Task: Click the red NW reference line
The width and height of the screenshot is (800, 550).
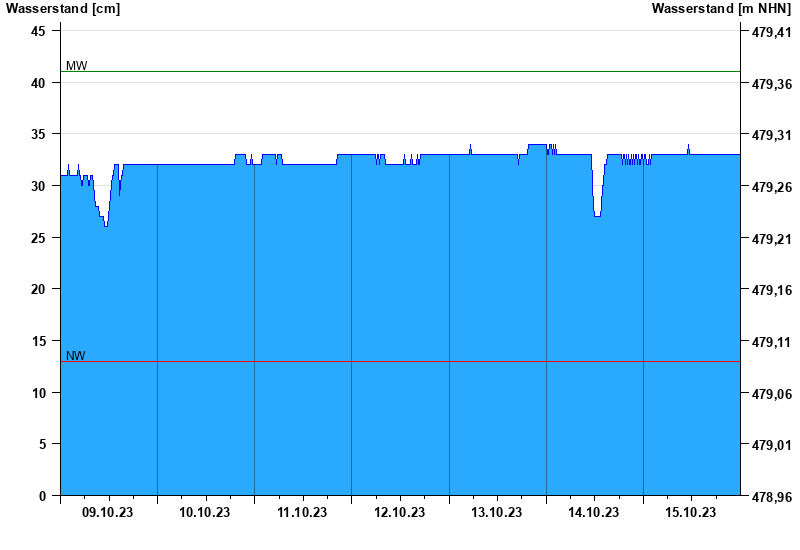Action: click(x=401, y=362)
